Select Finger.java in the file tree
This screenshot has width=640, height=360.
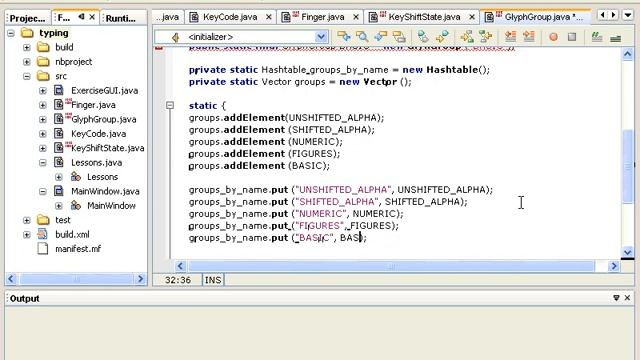coord(93,105)
